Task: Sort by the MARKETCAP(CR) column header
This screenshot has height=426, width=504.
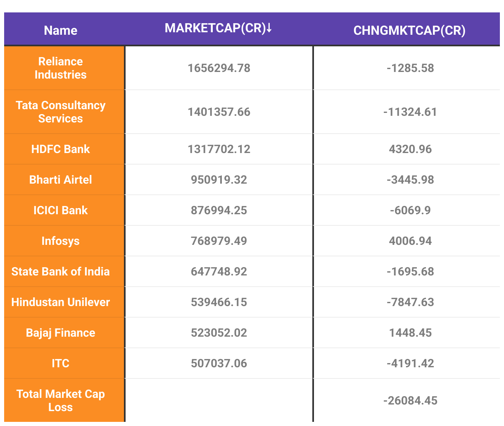Action: click(x=215, y=28)
